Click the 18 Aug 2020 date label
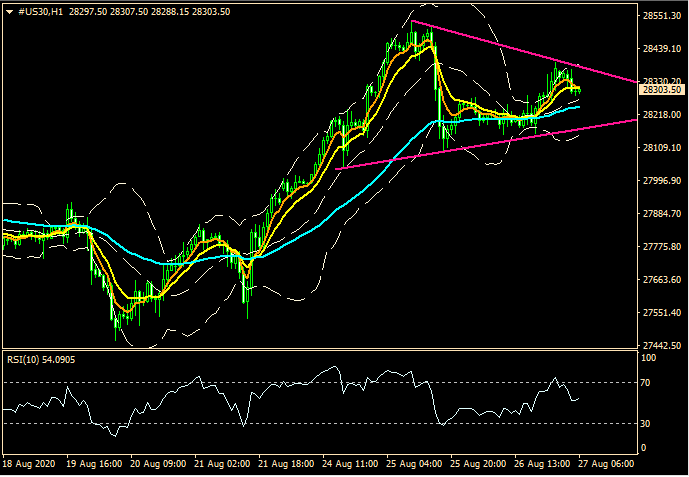 tap(29, 465)
